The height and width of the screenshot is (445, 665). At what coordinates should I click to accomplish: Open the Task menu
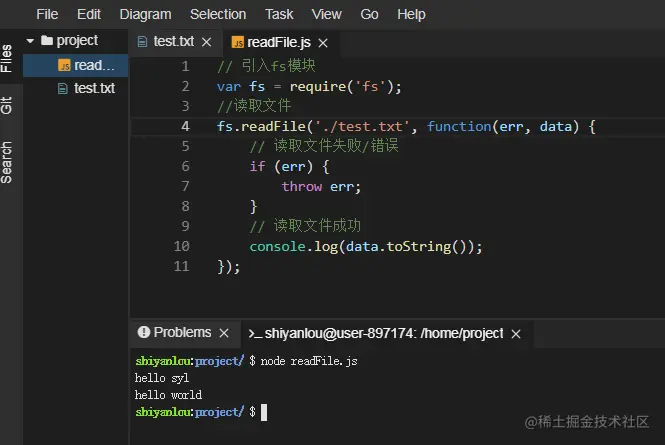(279, 14)
